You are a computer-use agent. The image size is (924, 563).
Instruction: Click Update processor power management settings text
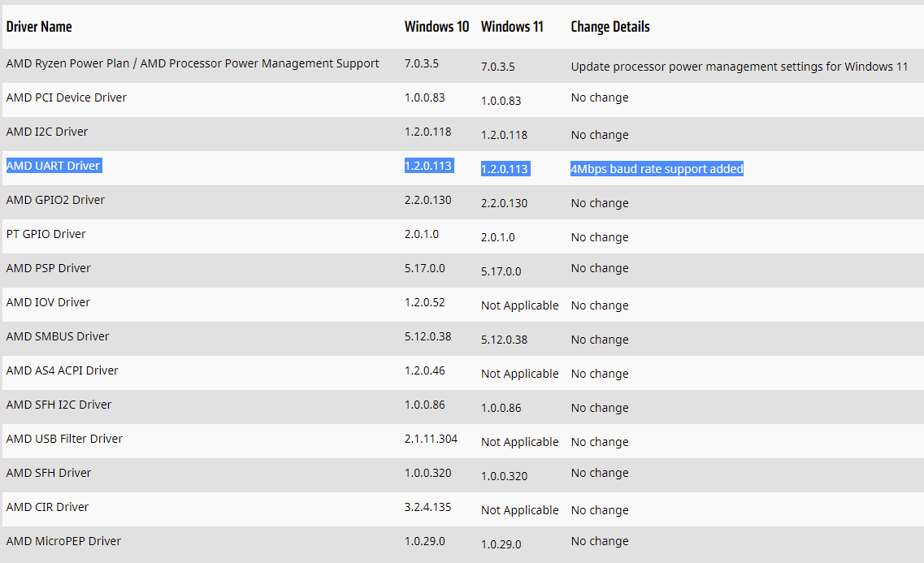[x=739, y=67]
